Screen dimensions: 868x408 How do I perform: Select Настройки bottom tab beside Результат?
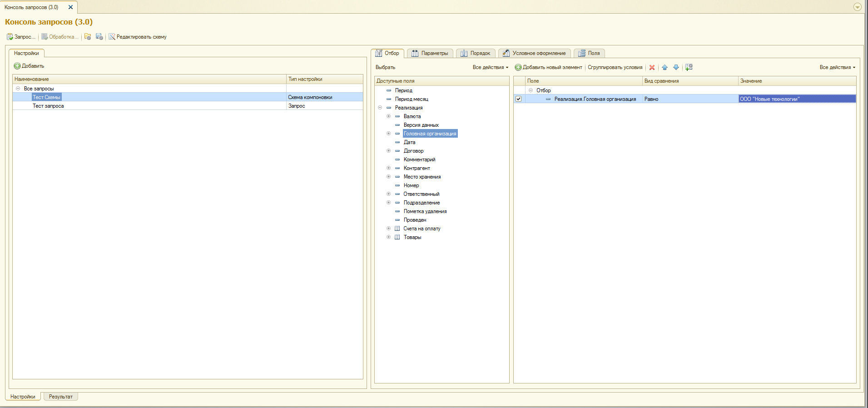(23, 397)
